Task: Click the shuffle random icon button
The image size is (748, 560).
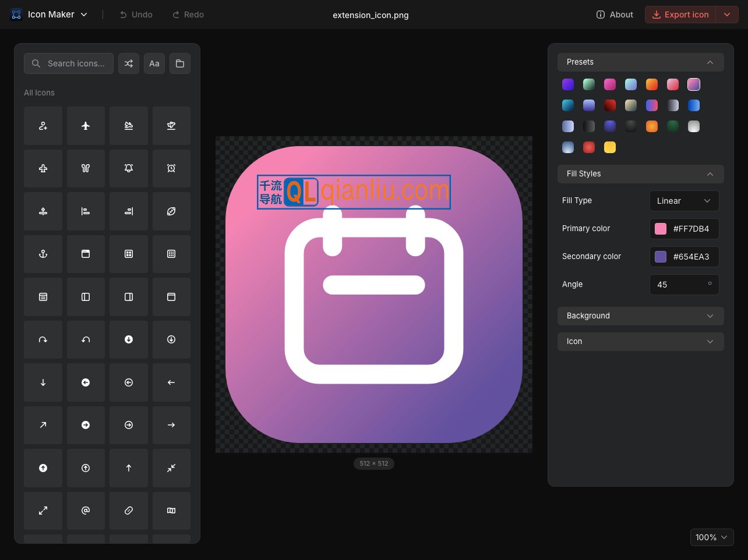Action: (x=129, y=63)
